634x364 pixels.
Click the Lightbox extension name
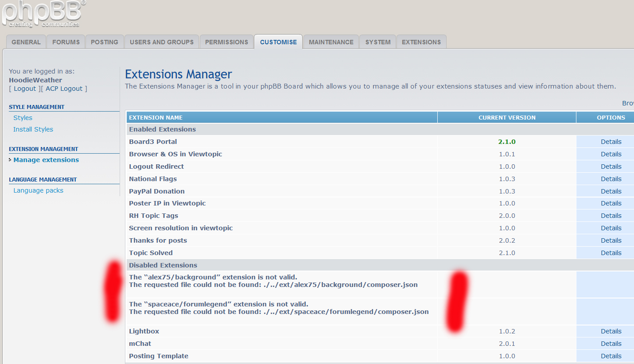(x=144, y=331)
